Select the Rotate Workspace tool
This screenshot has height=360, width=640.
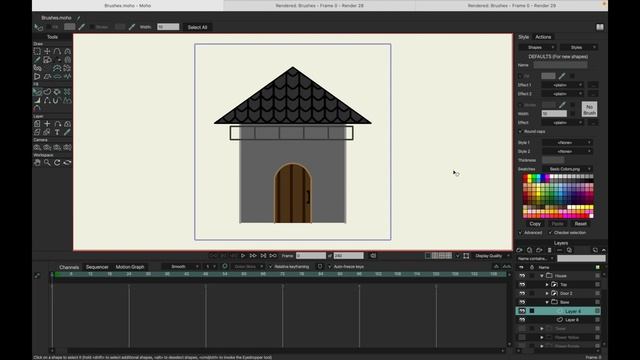pyautogui.click(x=57, y=162)
